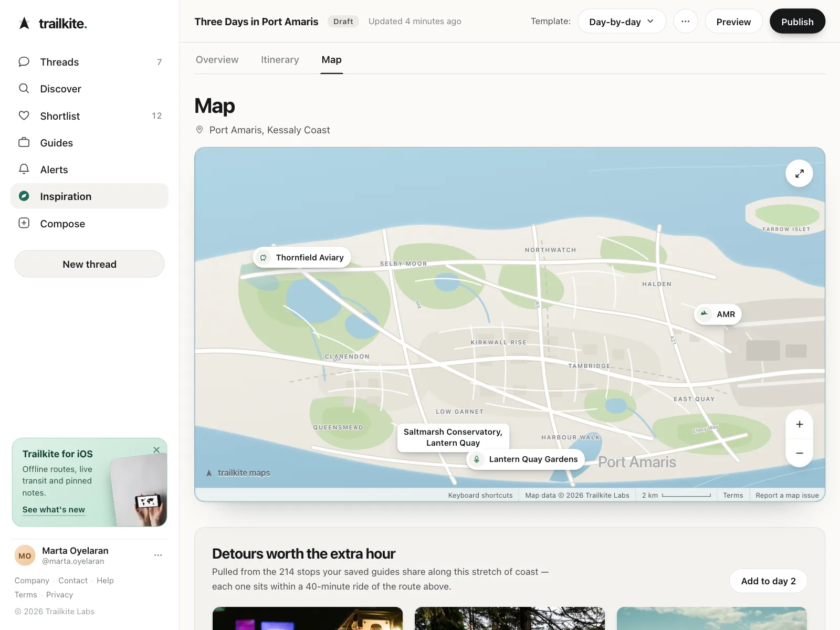Viewport: 840px width, 630px height.
Task: Click the Discover magnifier icon
Action: [24, 89]
